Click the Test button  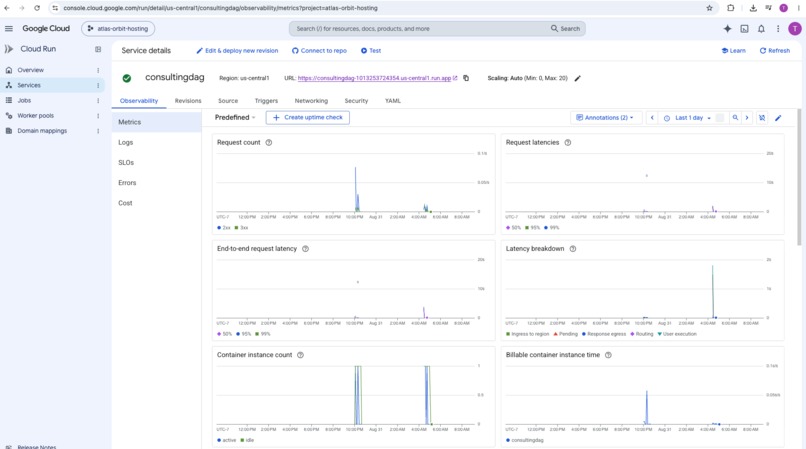(371, 50)
